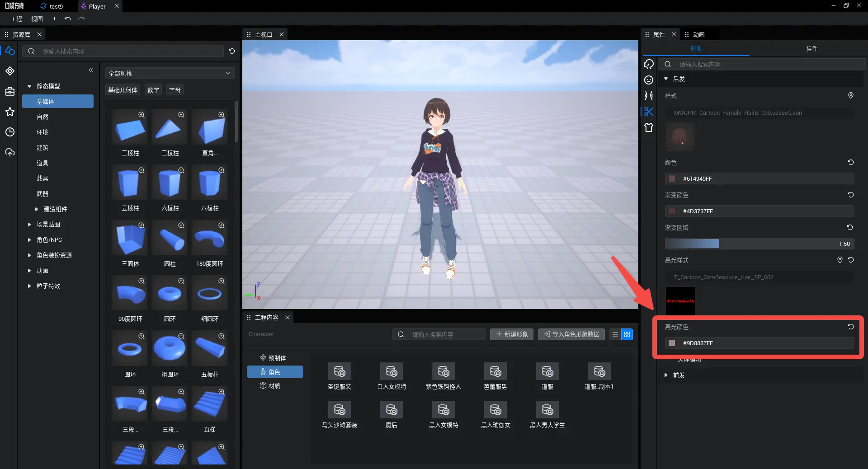
Task: Expand the 角色/NPC tree node
Action: coord(29,239)
